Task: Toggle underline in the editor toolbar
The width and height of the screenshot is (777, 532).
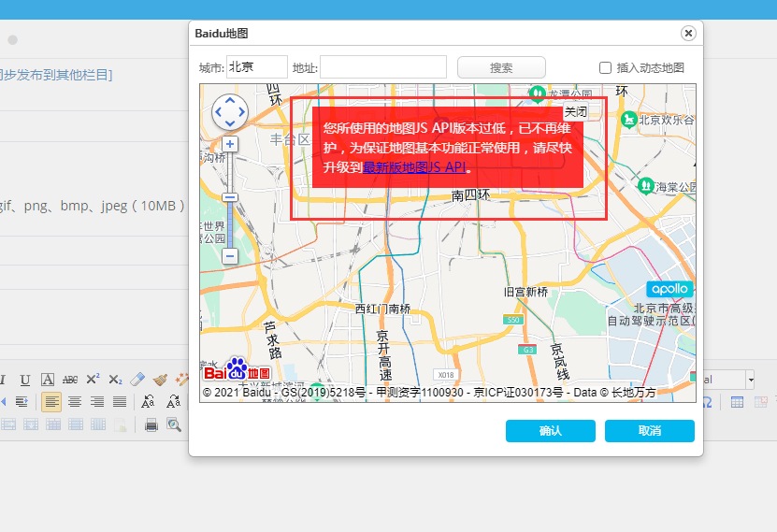Action: point(24,380)
